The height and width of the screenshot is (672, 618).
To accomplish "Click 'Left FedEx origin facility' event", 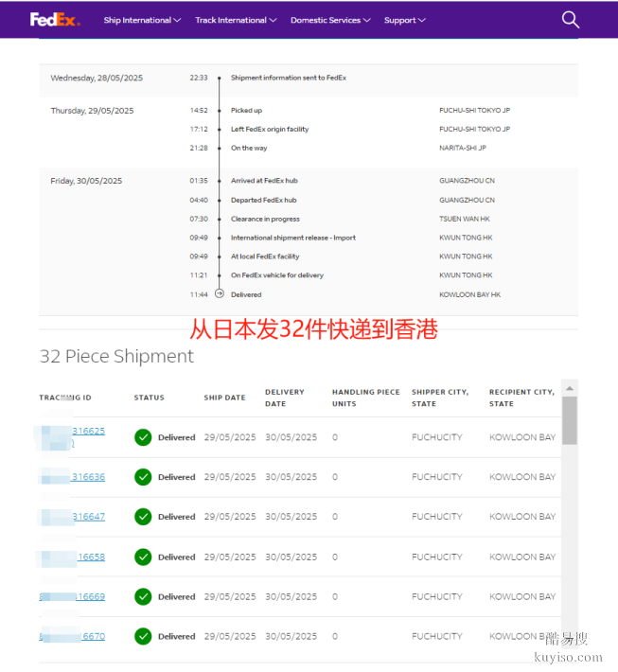I will [x=270, y=129].
